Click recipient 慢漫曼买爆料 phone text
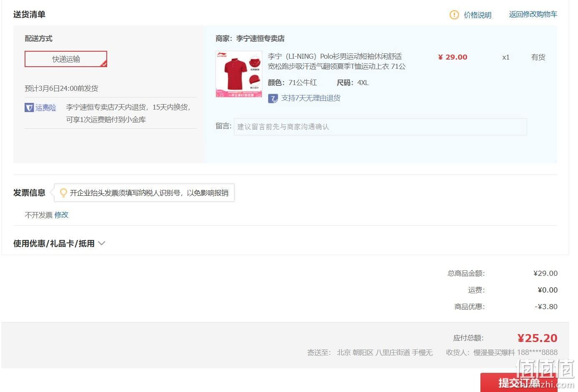 515,352
